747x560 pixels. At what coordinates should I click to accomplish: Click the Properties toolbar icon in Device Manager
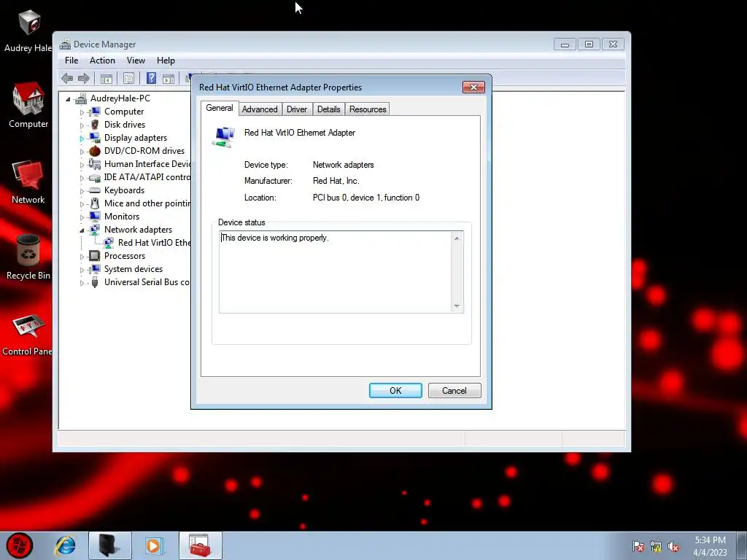point(128,79)
